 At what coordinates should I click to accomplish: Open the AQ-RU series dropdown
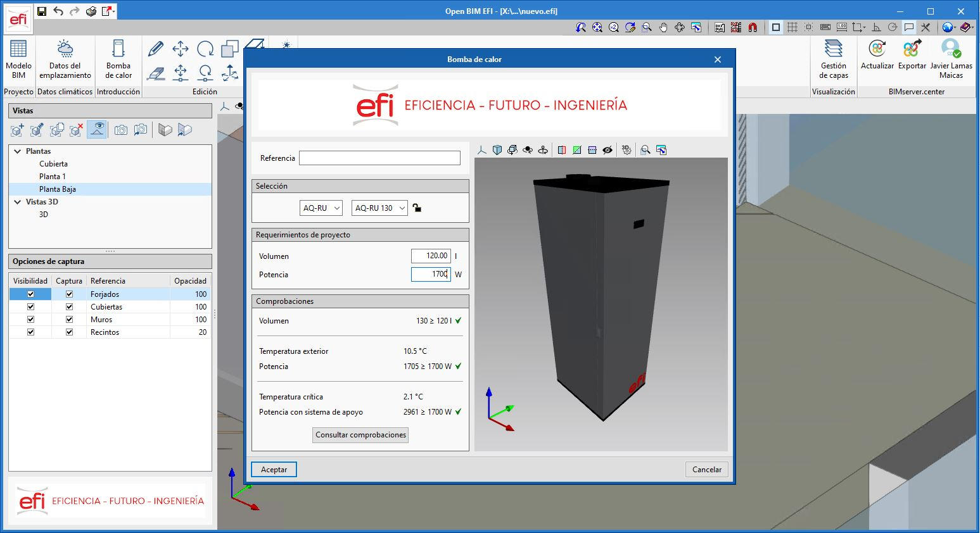pyautogui.click(x=321, y=208)
